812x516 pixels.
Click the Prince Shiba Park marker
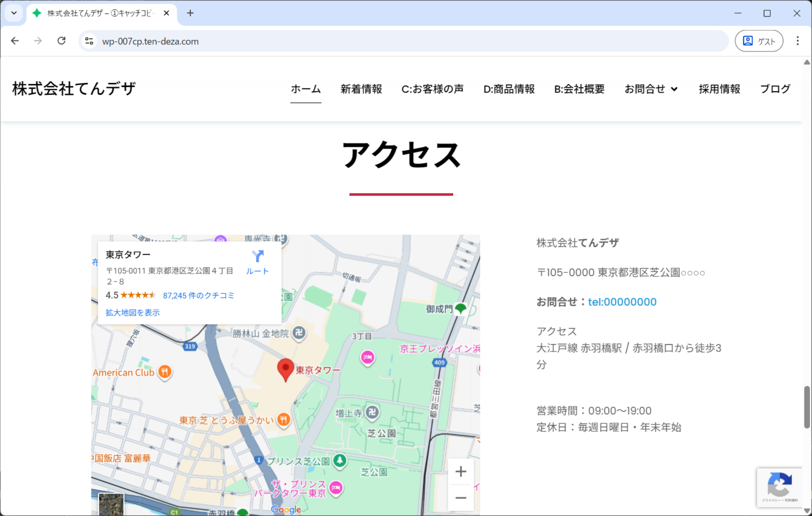click(339, 460)
